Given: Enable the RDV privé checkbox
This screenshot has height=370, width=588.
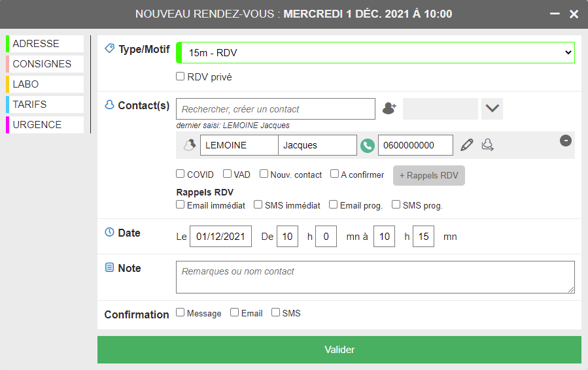Looking at the screenshot, I should [181, 76].
